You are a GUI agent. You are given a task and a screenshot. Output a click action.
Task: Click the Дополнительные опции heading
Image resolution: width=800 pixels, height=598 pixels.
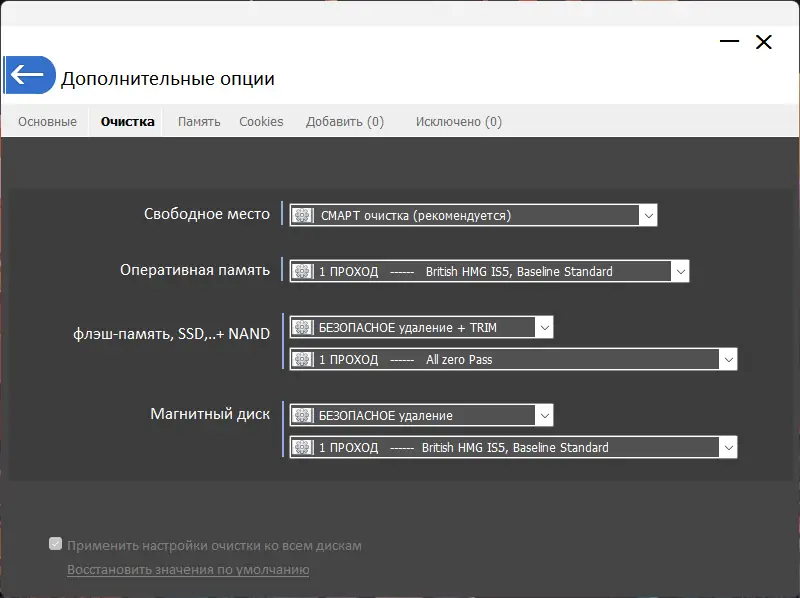[x=168, y=79]
